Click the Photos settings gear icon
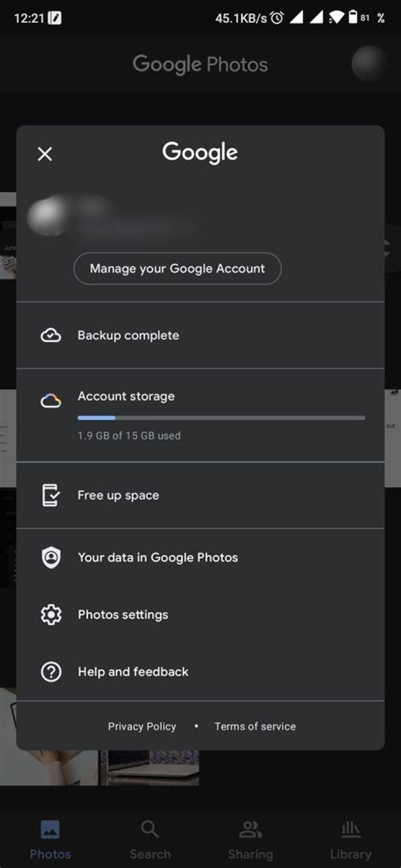401x868 pixels. pos(51,615)
